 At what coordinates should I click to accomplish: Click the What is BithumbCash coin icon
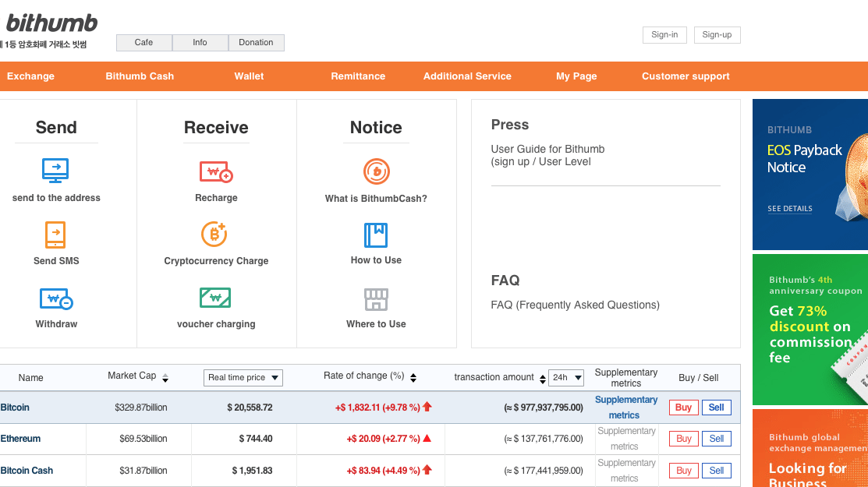(x=377, y=171)
